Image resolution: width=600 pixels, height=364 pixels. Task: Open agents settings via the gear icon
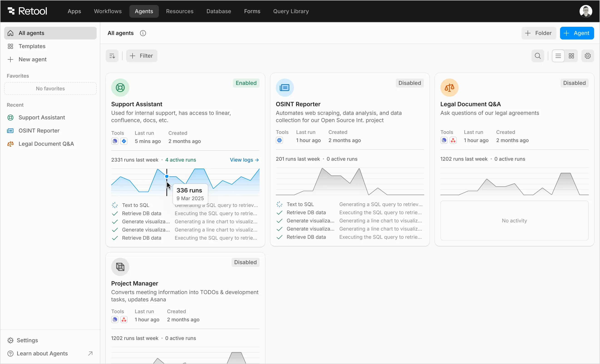588,56
